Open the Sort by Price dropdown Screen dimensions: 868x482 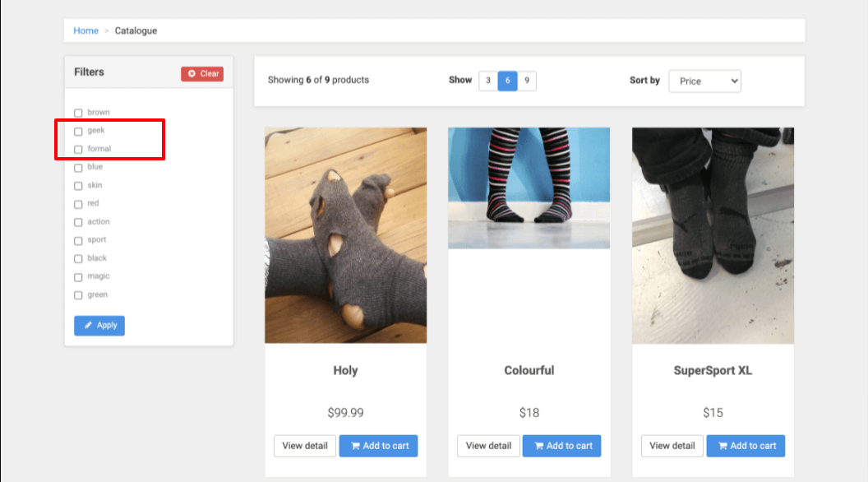pos(704,81)
